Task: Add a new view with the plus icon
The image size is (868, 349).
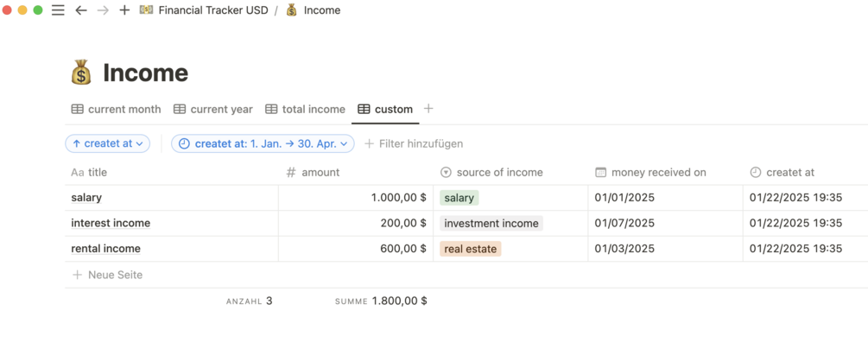Action: [428, 109]
